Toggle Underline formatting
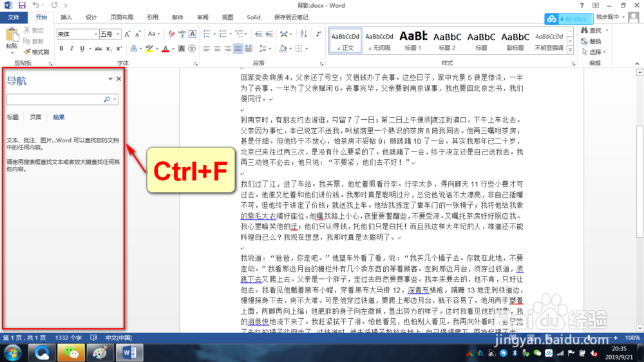Screen dimensions: 644x362 pos(82,49)
